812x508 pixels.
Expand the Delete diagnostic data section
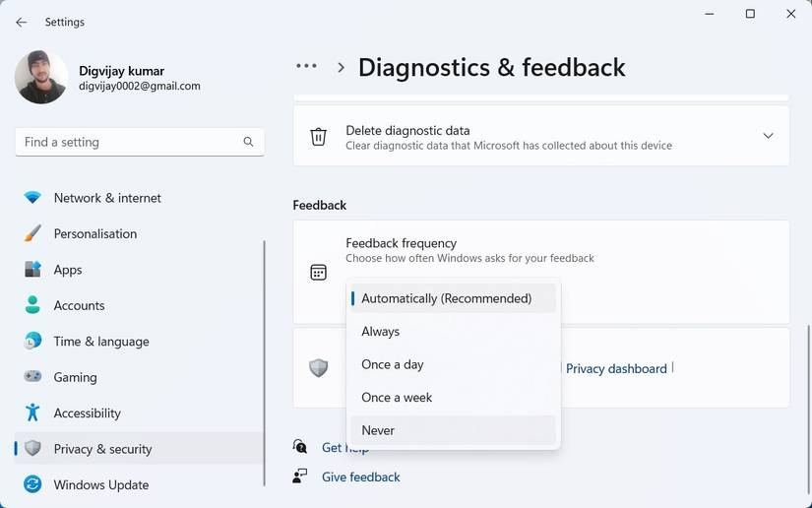768,136
